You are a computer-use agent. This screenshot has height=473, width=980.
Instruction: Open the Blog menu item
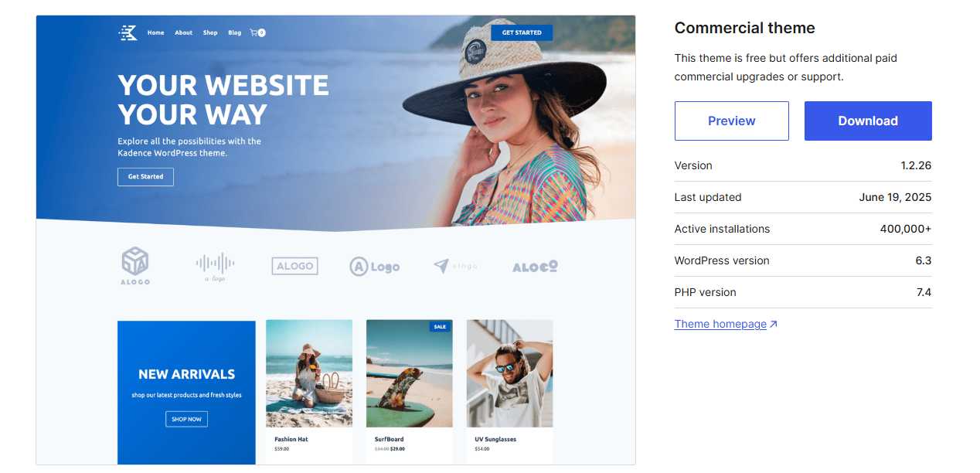tap(235, 32)
